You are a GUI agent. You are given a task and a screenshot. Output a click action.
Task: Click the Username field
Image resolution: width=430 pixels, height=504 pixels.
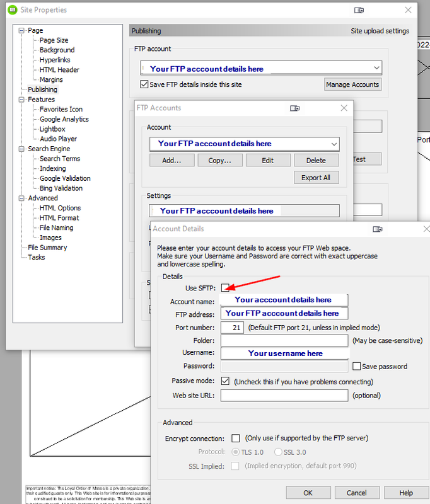tap(284, 353)
